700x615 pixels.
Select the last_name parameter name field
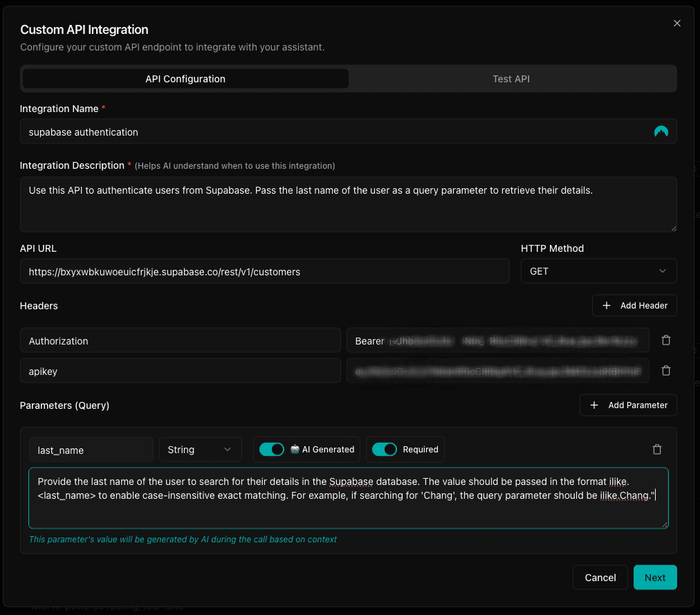pyautogui.click(x=91, y=449)
